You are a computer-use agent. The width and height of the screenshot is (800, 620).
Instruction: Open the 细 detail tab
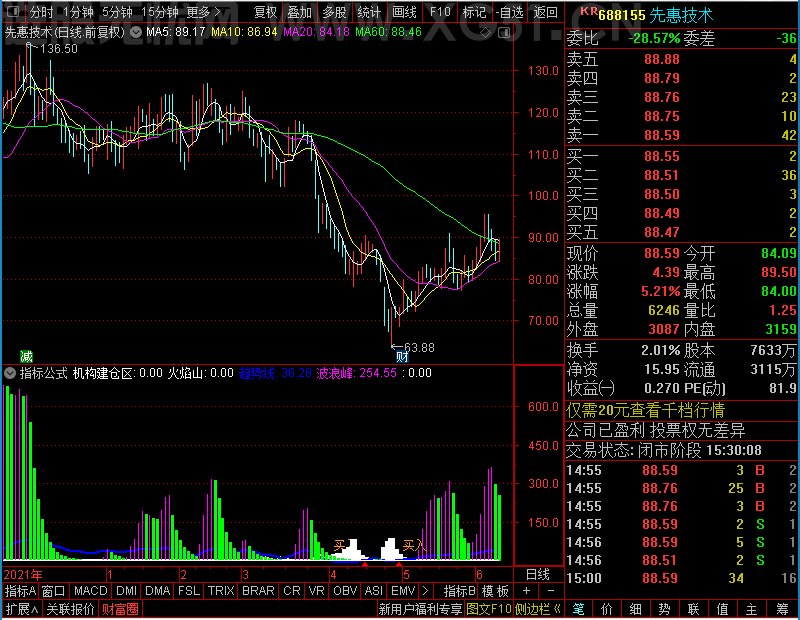(x=635, y=609)
